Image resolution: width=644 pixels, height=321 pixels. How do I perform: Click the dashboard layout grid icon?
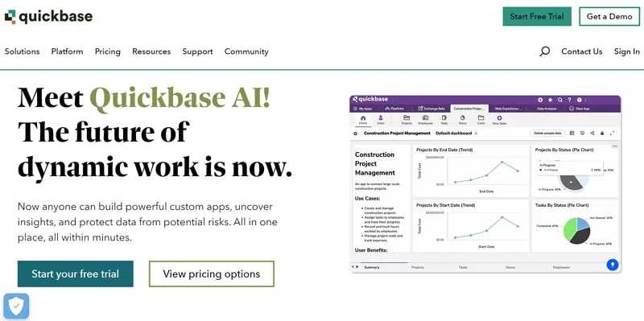(572, 133)
